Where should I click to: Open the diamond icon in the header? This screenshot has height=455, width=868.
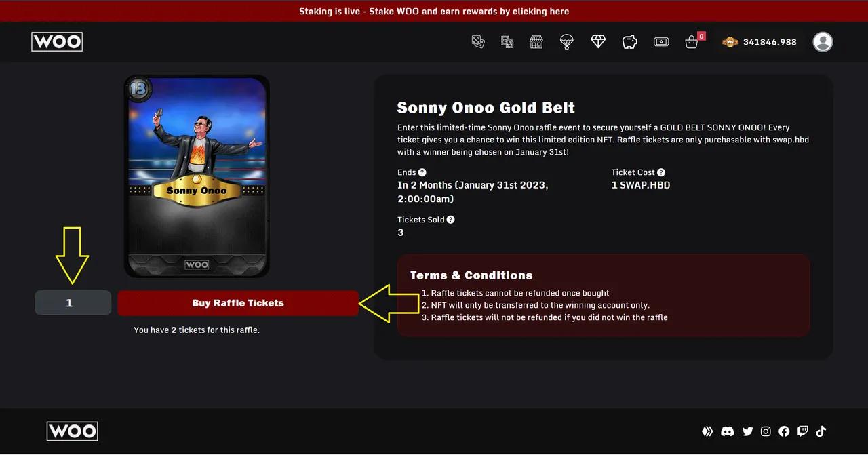click(x=598, y=42)
